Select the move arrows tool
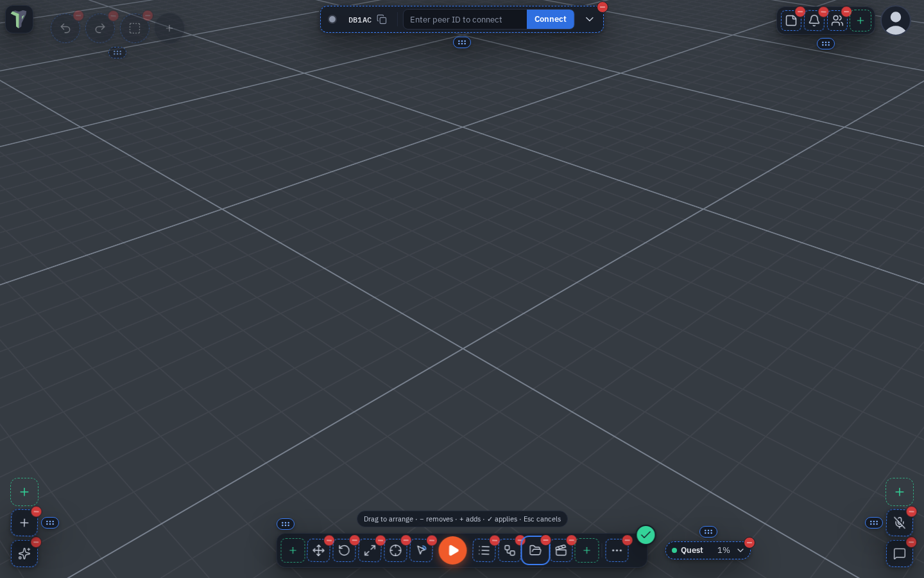The width and height of the screenshot is (924, 578). click(318, 550)
